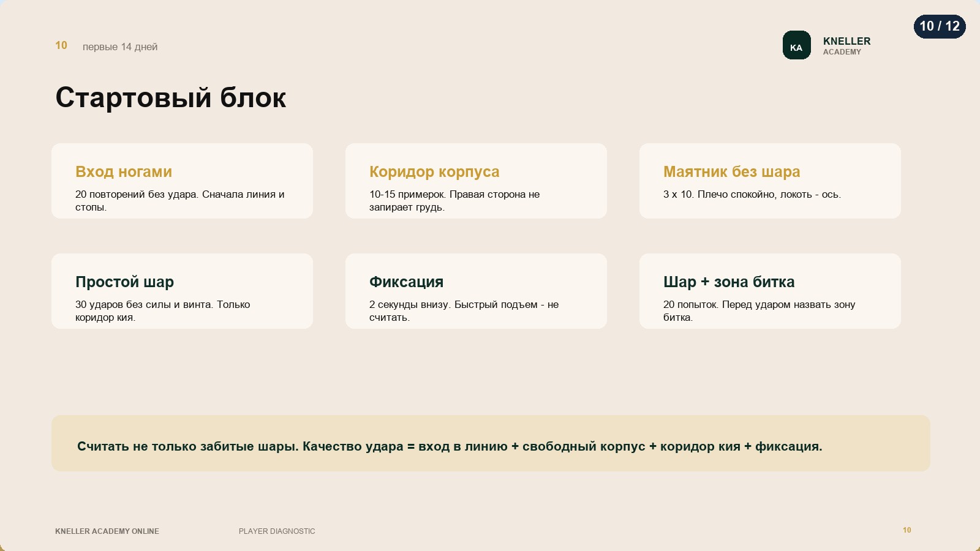Click the 10 / 12 slide counter badge
This screenshot has height=551, width=980.
pos(940,26)
